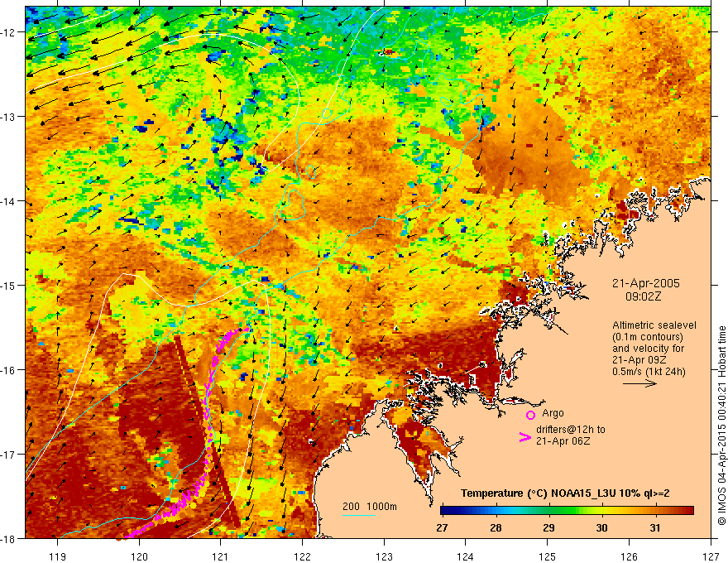This screenshot has height=563, width=728.
Task: Click the temperature color bar
Action: pos(567,511)
